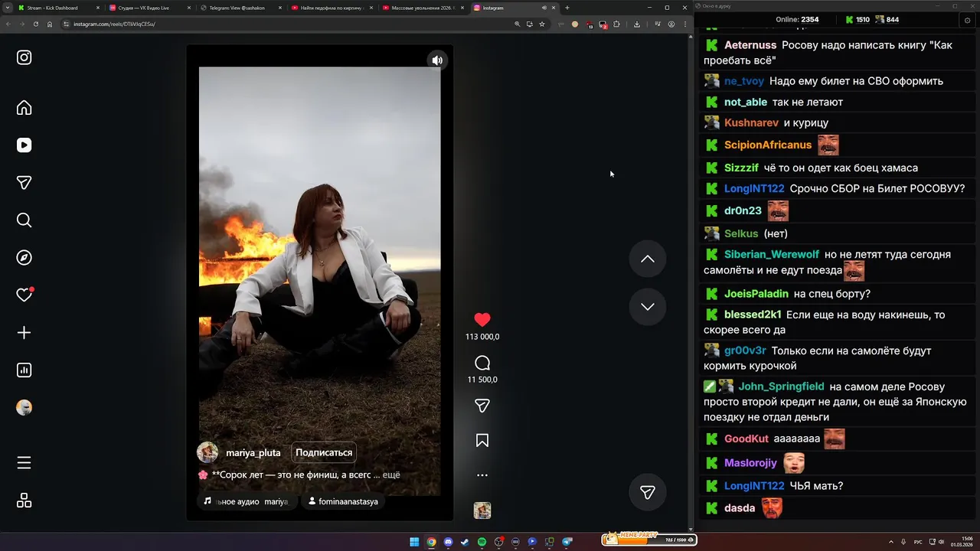
Task: Open the Explore compass icon
Action: (24, 258)
